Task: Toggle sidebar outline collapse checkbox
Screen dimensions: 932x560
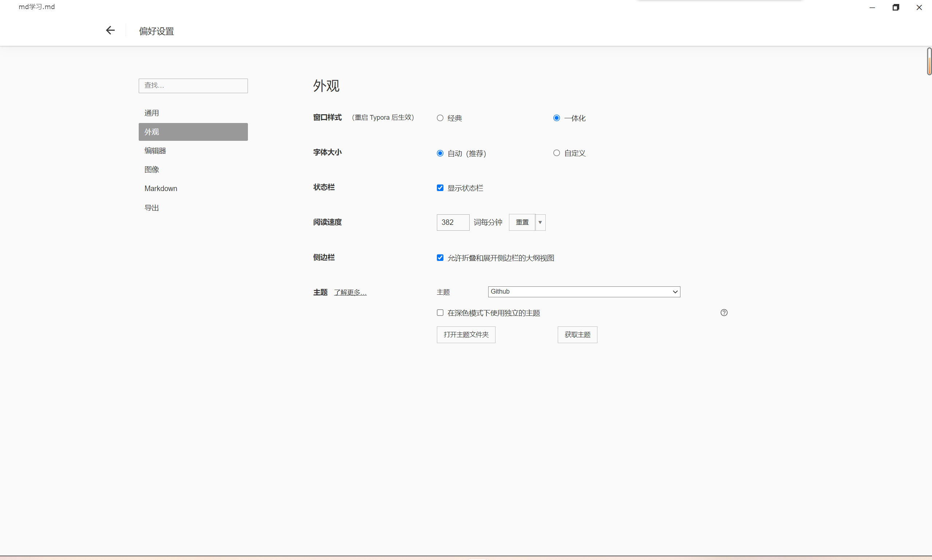Action: (x=440, y=258)
